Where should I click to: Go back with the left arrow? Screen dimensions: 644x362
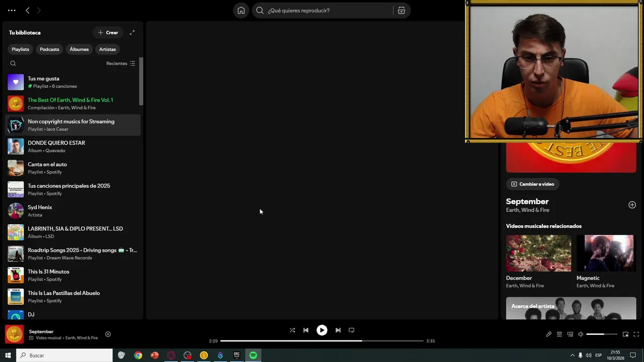pyautogui.click(x=28, y=10)
